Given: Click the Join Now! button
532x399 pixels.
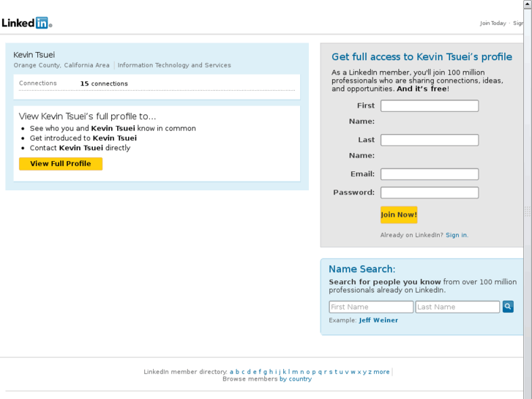Looking at the screenshot, I should (399, 215).
